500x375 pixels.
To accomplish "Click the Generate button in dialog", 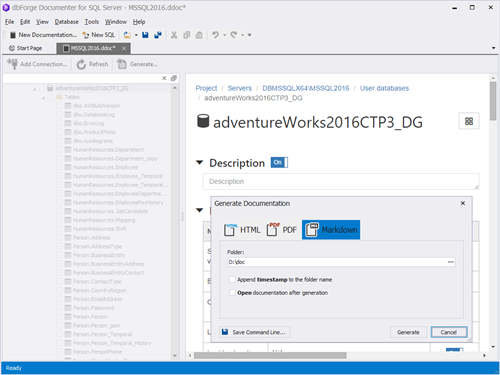I will tap(408, 332).
